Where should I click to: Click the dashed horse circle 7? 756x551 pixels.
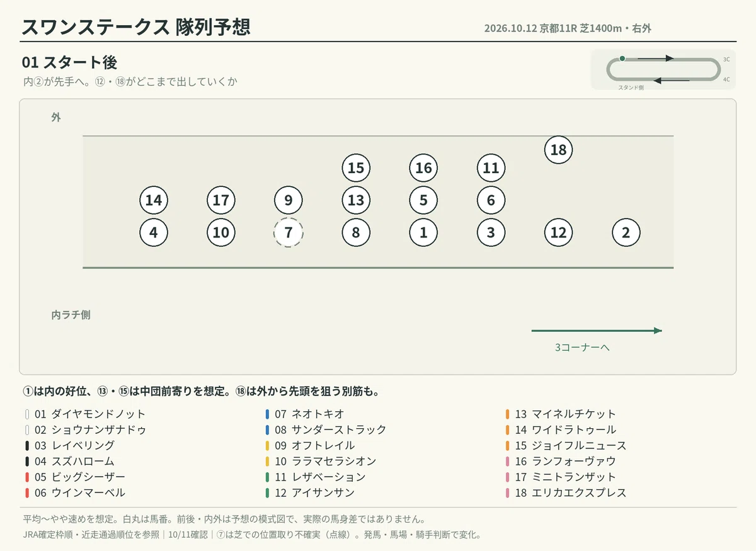[289, 233]
